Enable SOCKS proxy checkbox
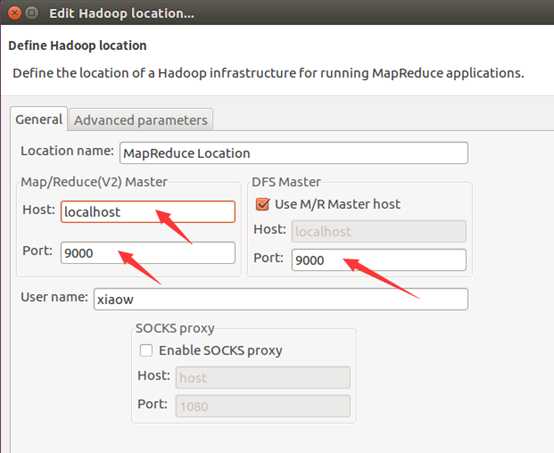554x453 pixels. click(146, 351)
